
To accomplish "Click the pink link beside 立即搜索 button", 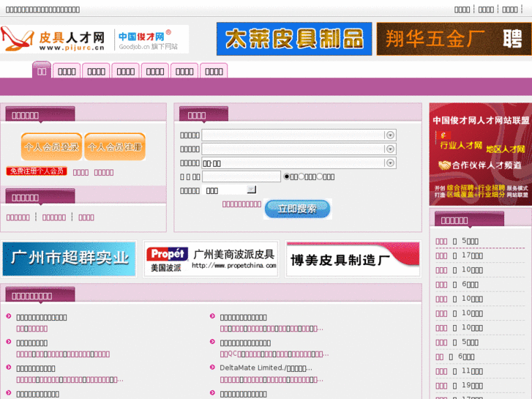I will click(241, 204).
